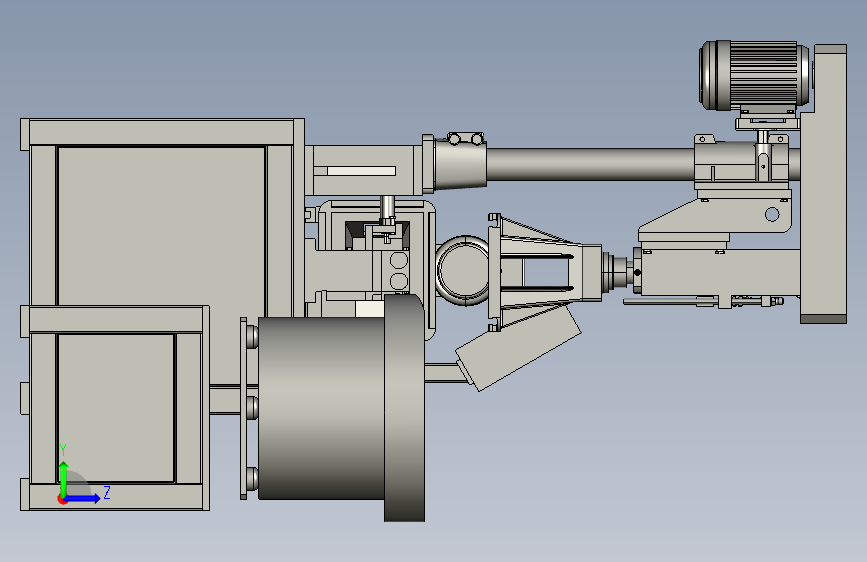Select the round hole in the angled bracket

tap(772, 214)
